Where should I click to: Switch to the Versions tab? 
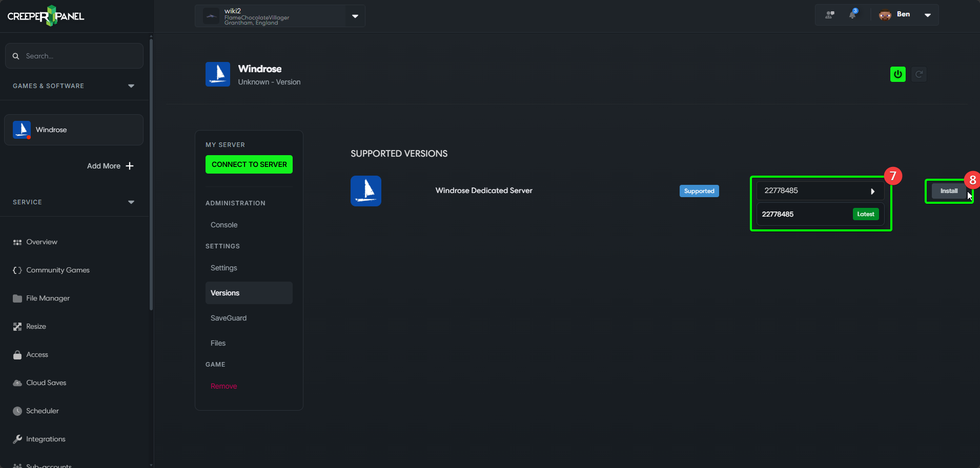pyautogui.click(x=224, y=293)
